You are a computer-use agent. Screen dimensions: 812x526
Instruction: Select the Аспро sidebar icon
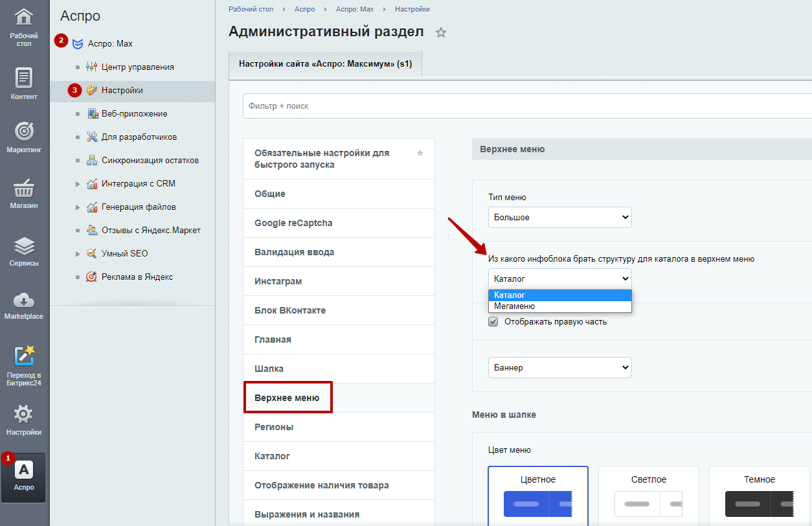click(24, 470)
